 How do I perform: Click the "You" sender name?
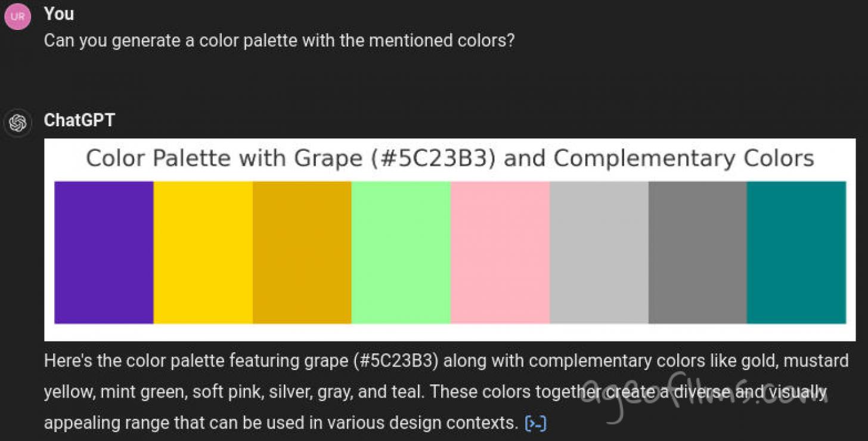coord(58,14)
